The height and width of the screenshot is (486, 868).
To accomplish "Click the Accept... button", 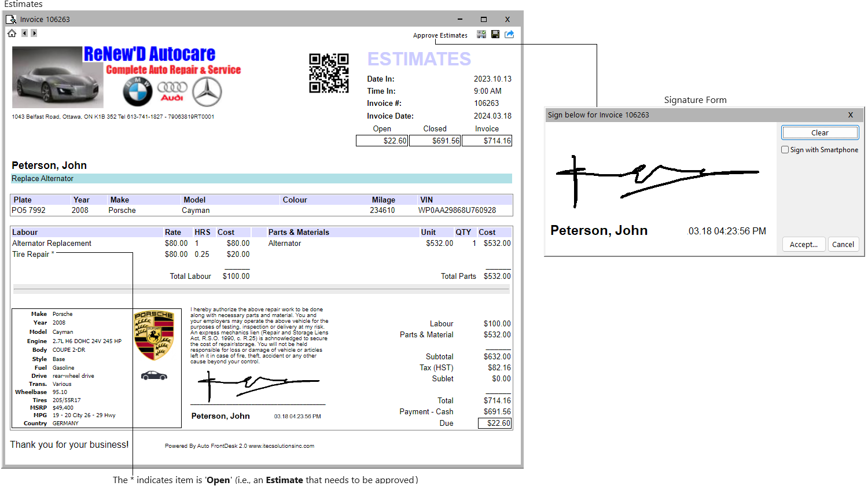I will [803, 244].
